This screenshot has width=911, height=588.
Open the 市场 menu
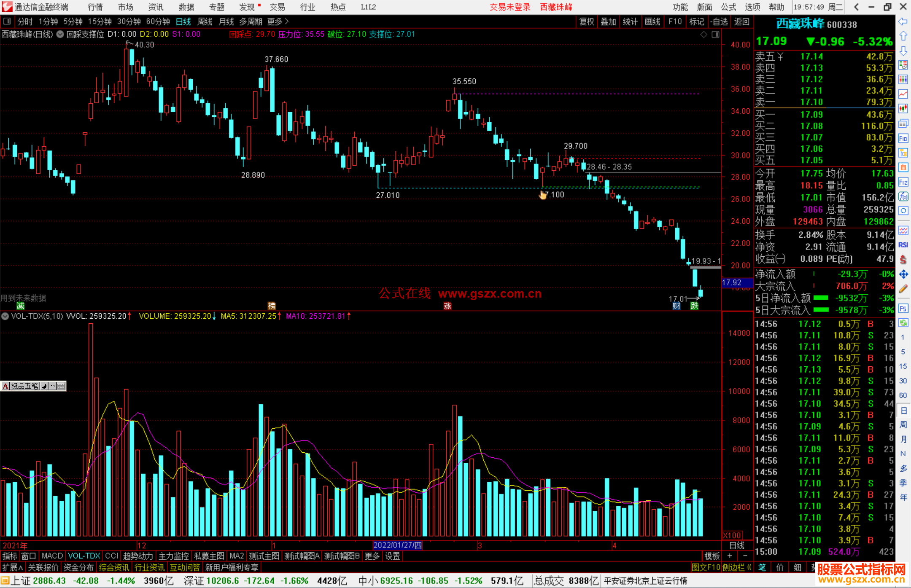pyautogui.click(x=126, y=7)
